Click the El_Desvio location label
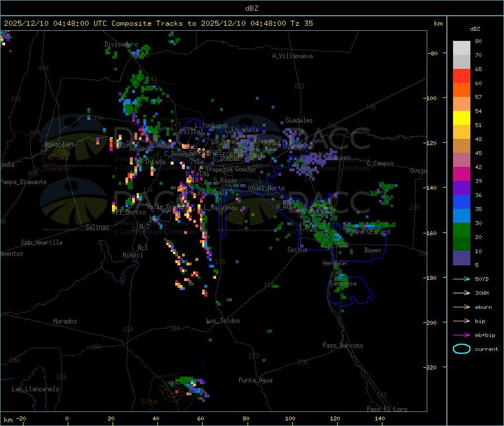The height and width of the screenshot is (426, 504). (130, 212)
